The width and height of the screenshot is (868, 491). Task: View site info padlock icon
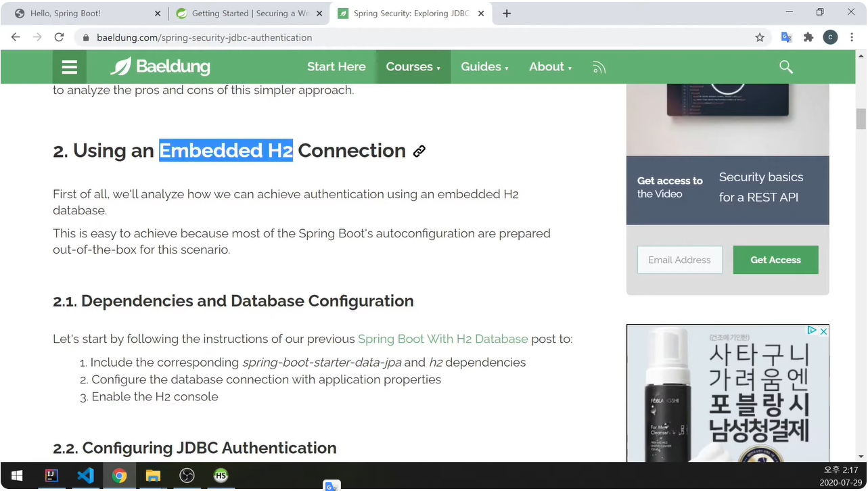[x=86, y=38]
